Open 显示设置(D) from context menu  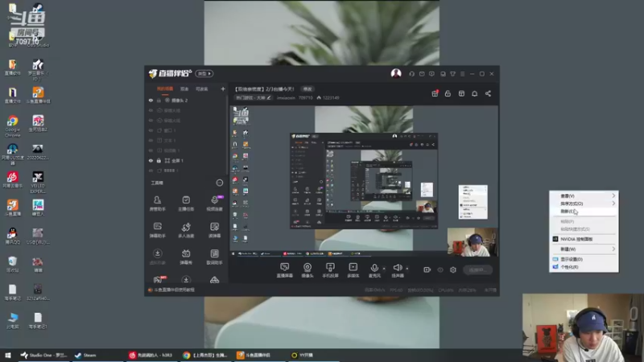click(x=584, y=259)
